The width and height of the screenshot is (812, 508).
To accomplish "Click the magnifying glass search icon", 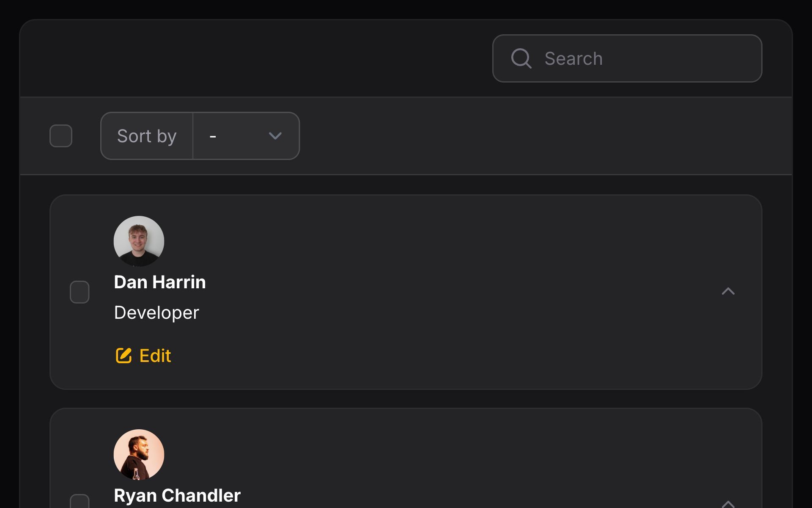I will click(521, 58).
